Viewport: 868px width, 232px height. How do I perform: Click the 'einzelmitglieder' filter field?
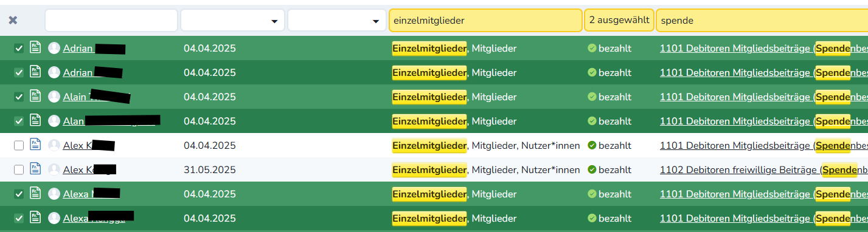[485, 20]
